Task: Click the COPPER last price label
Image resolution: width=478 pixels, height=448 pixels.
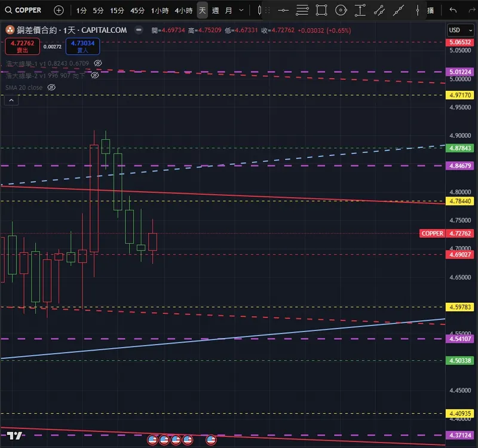Action: coord(432,234)
